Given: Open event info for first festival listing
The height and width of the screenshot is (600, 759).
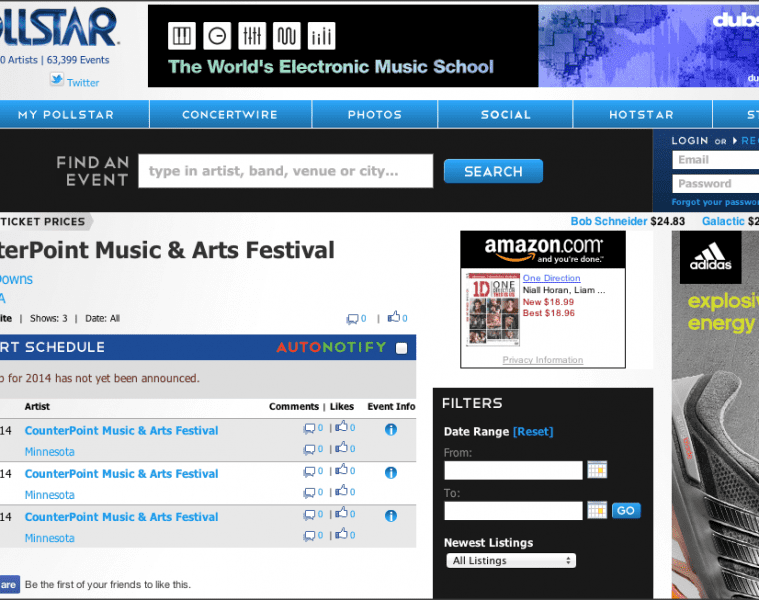Looking at the screenshot, I should point(391,430).
